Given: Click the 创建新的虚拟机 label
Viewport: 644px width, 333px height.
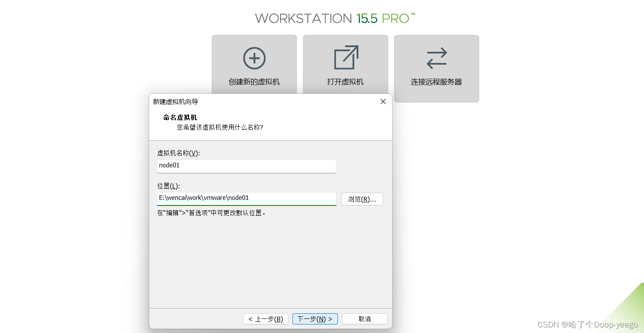Looking at the screenshot, I should [254, 82].
